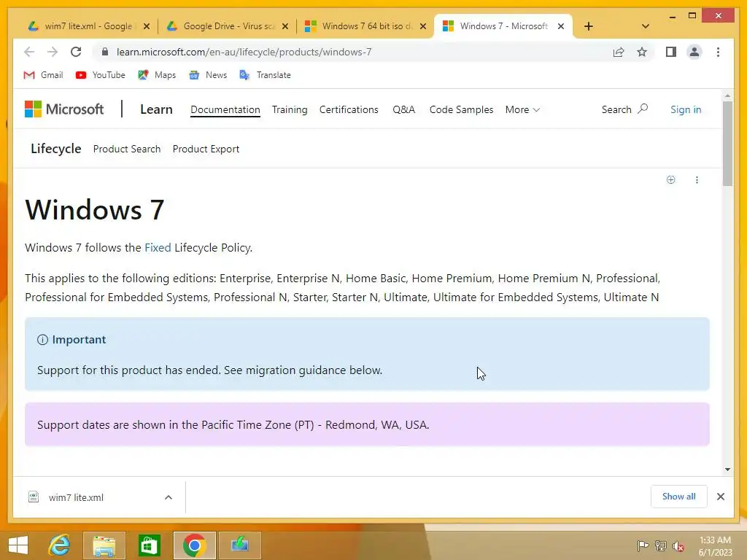
Task: Open the Chrome profile avatar
Action: point(694,52)
